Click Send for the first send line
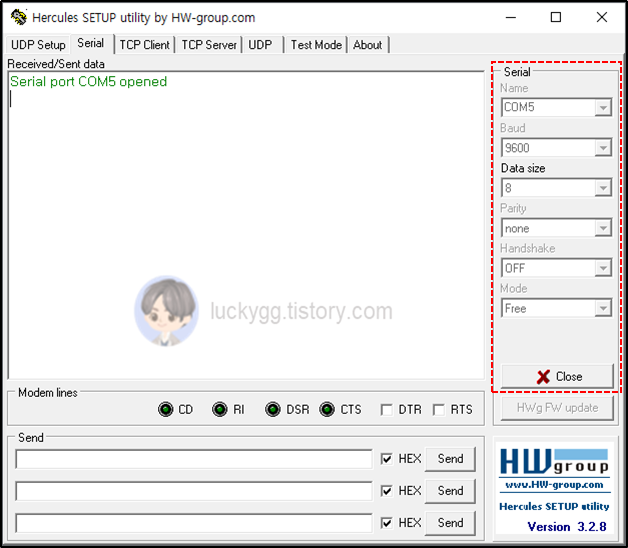The image size is (628, 548). [450, 459]
